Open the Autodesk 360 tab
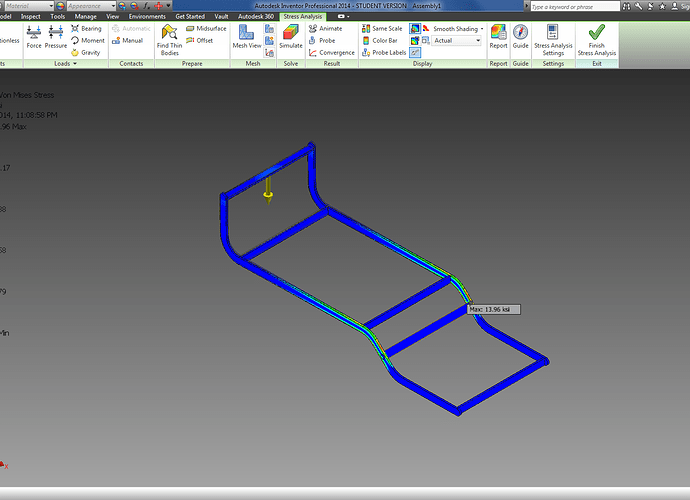The height and width of the screenshot is (500, 690). (256, 16)
